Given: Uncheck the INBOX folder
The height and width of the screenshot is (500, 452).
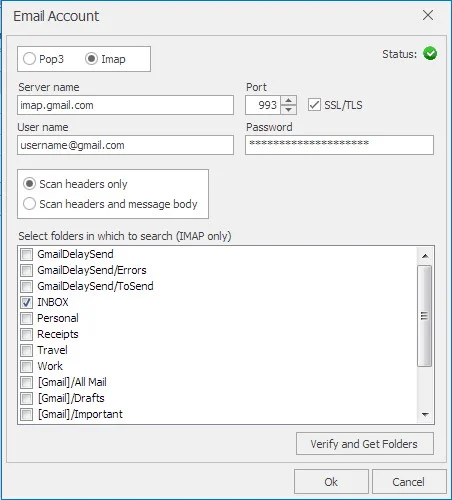Looking at the screenshot, I should coord(27,302).
